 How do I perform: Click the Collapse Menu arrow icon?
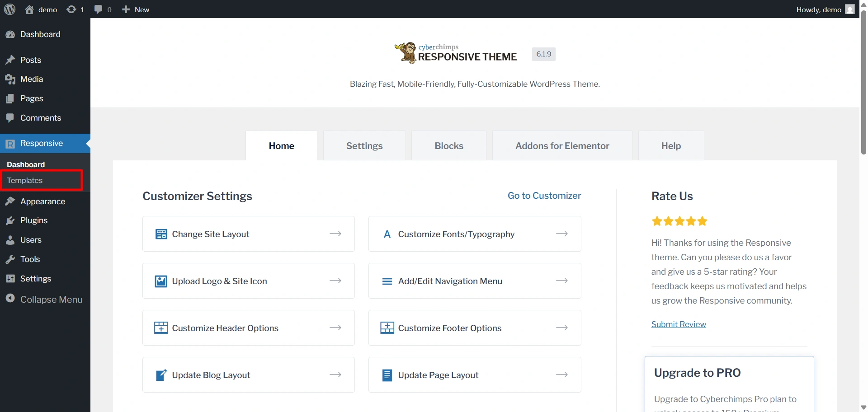pos(10,299)
